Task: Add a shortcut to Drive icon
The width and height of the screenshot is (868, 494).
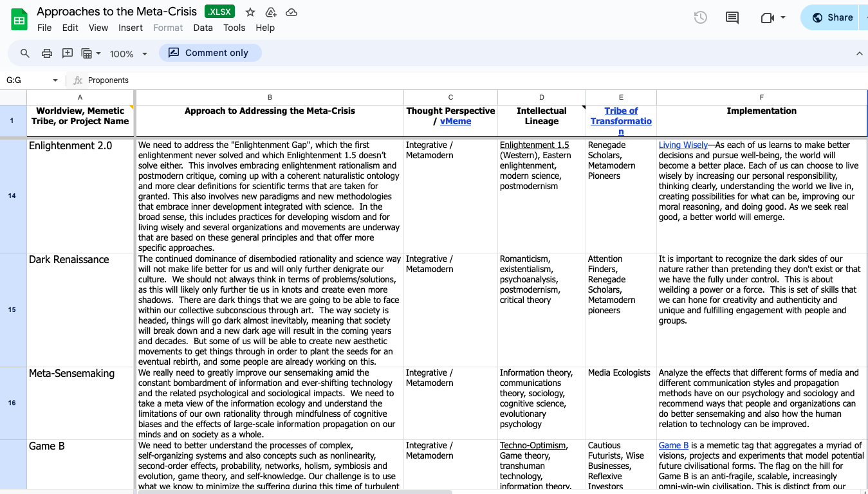Action: pos(270,12)
